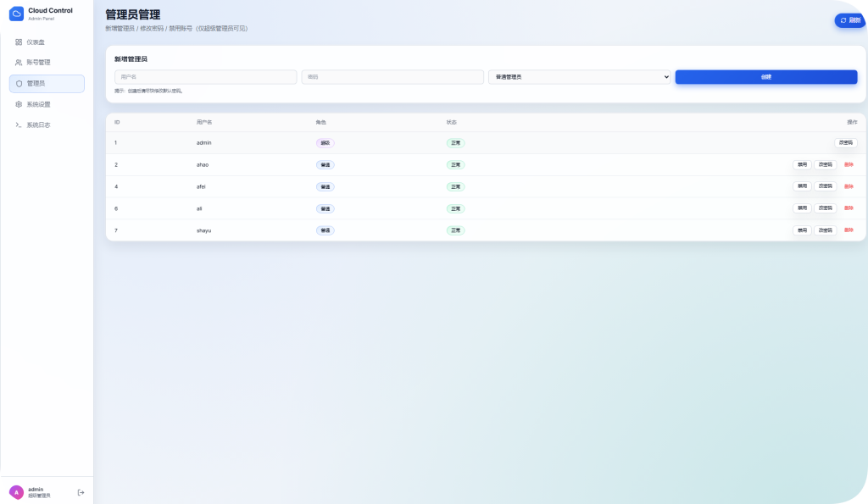The image size is (868, 504).
Task: Focus the 用户名 input field
Action: pyautogui.click(x=205, y=77)
